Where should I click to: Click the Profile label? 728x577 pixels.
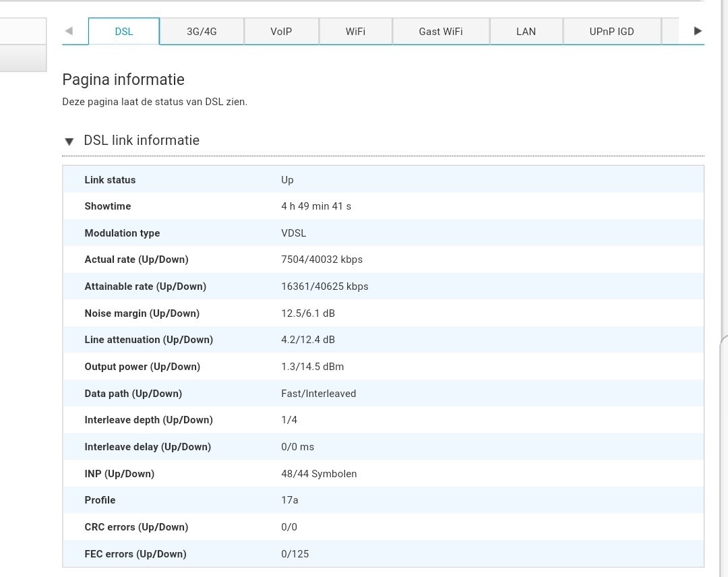click(x=100, y=500)
